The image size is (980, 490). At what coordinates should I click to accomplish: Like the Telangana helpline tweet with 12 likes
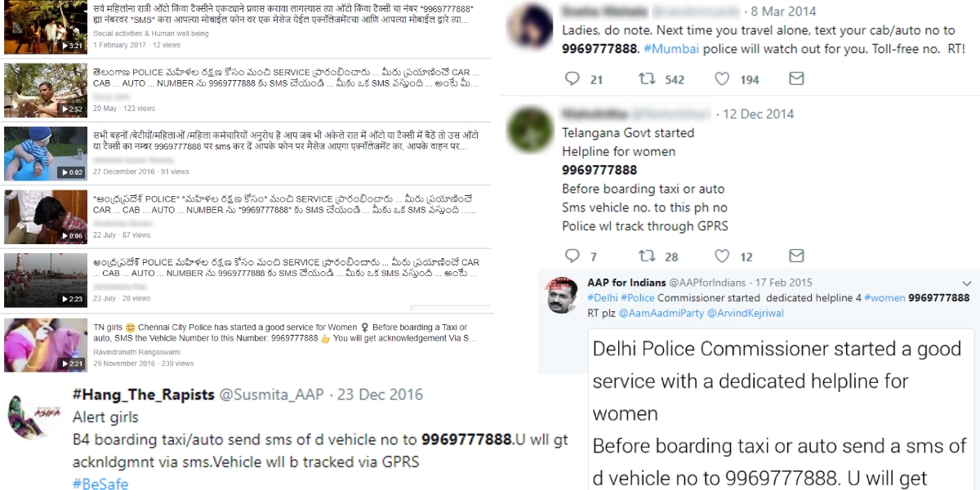[722, 256]
